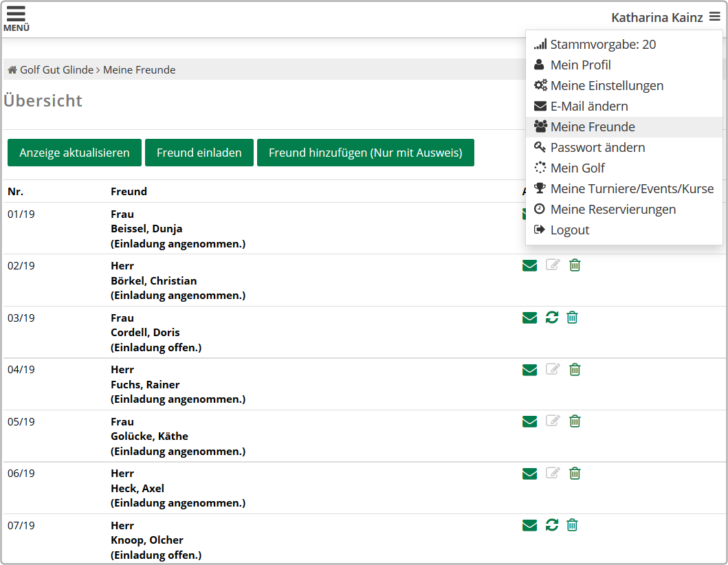Delete friend Börkel, Christian via trash icon
This screenshot has width=728, height=565.
pos(575,265)
